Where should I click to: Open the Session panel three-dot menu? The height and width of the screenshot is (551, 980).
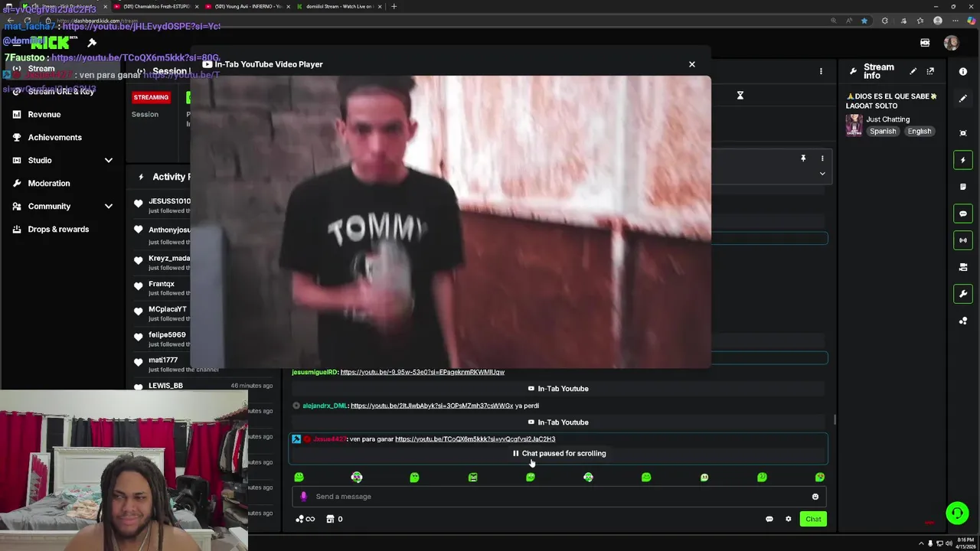click(x=821, y=71)
